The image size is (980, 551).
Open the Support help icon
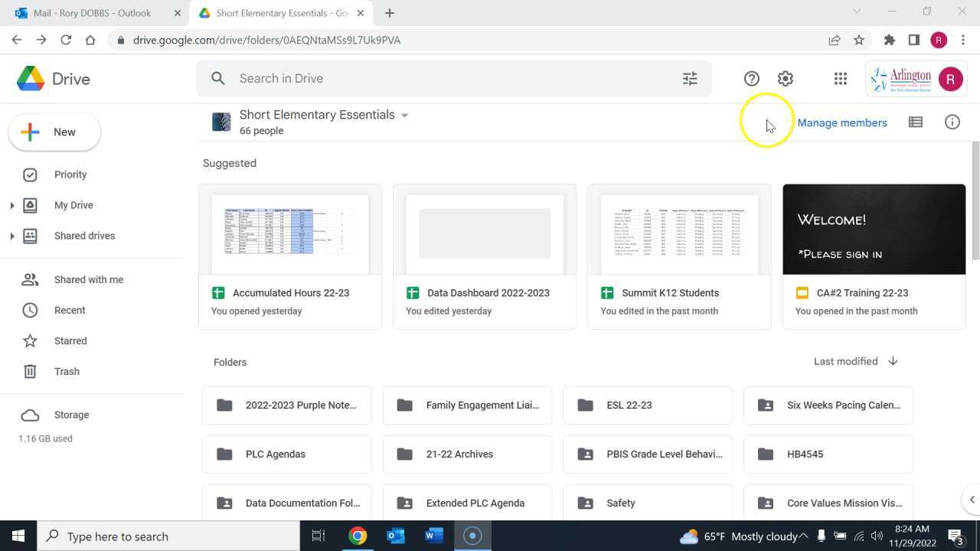coord(751,79)
